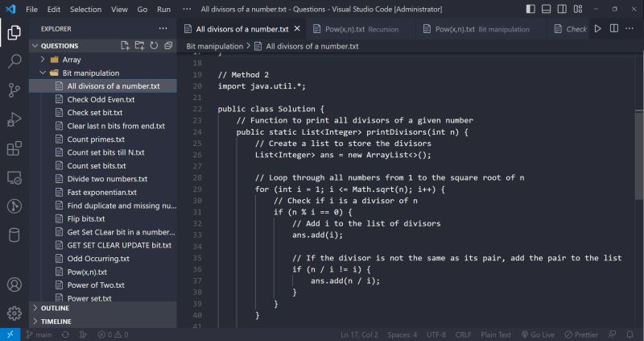Viewport: 644px width, 341px height.
Task: Expand the Array folder
Action: 103,60
